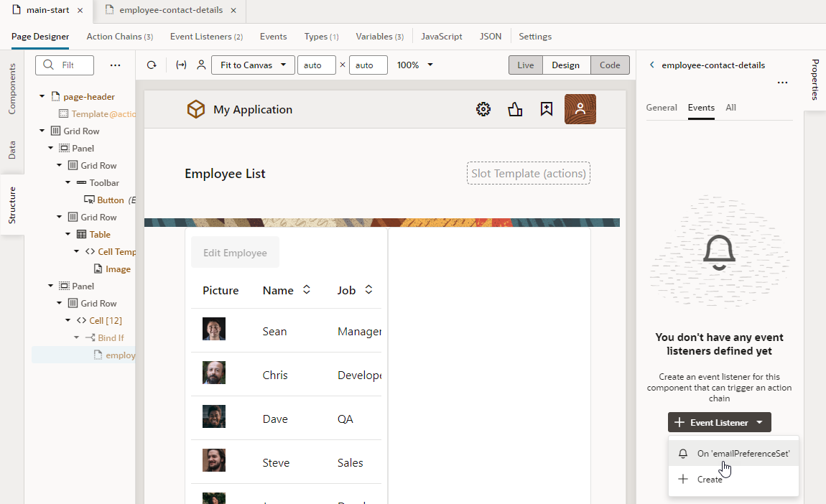Click the Sean row picture thumbnail
This screenshot has width=826, height=504.
(214, 329)
